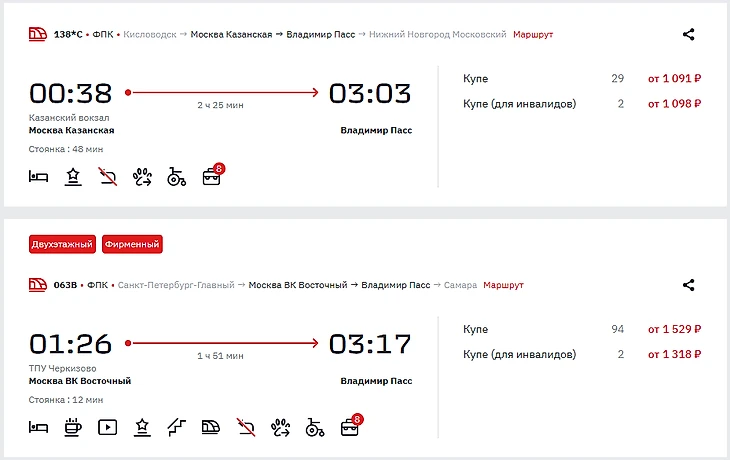Open briefcase services icon for train 138*С
730x460 pixels.
click(211, 177)
